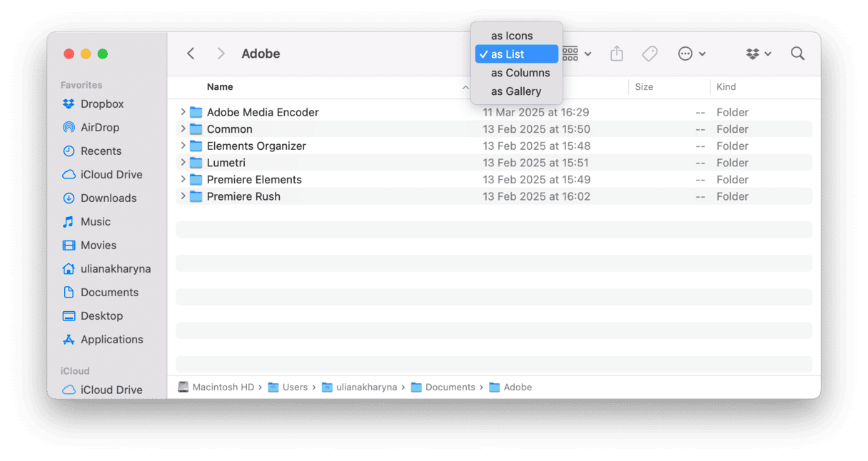868x461 pixels.
Task: Sort by Kind column header
Action: 726,87
